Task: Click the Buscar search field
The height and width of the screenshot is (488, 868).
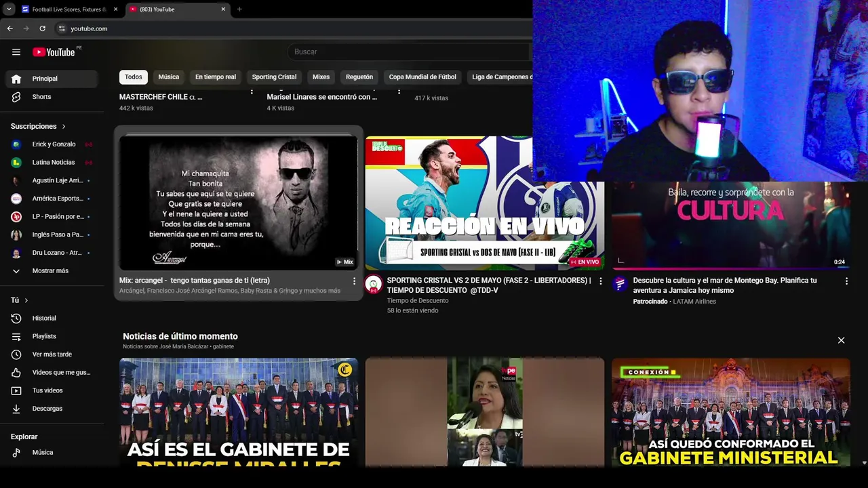Action: tap(410, 52)
